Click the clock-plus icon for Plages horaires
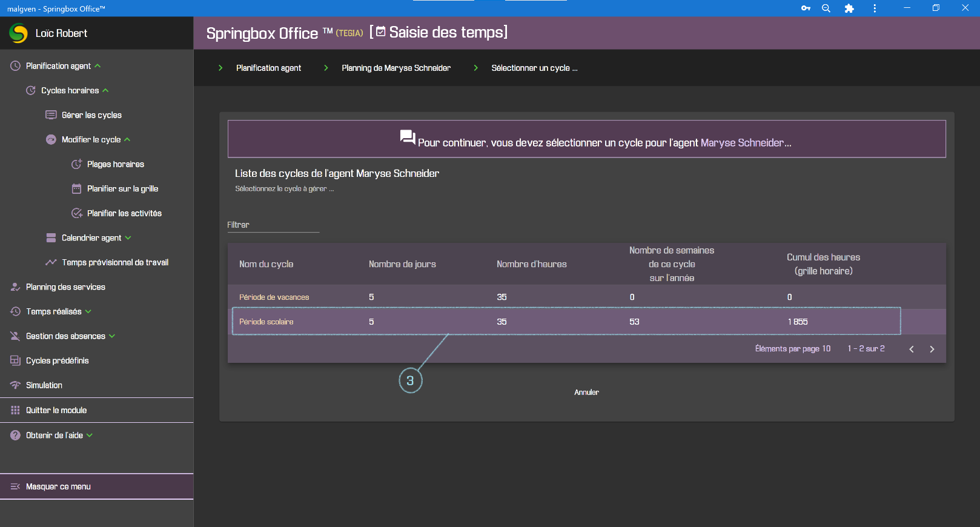Screen dimensions: 980x527 (x=77, y=164)
